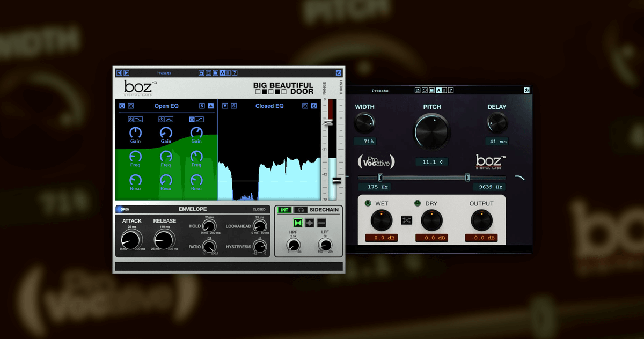Open the ProVocative Presets menu

tap(380, 91)
